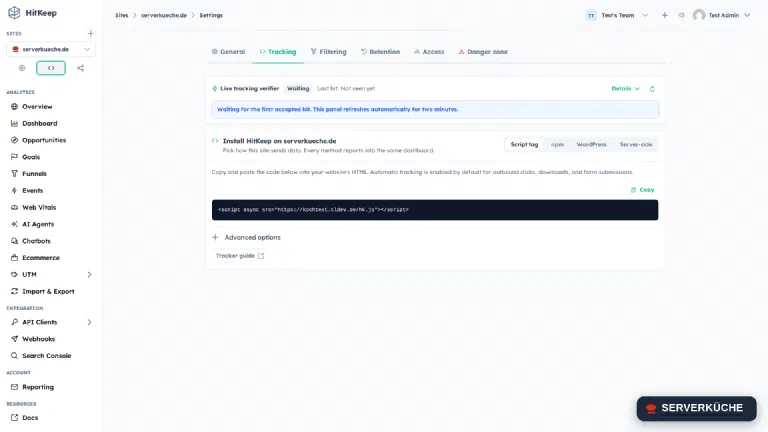The image size is (768, 432).
Task: Toggle the light/dark theme sun icon
Action: point(681,15)
